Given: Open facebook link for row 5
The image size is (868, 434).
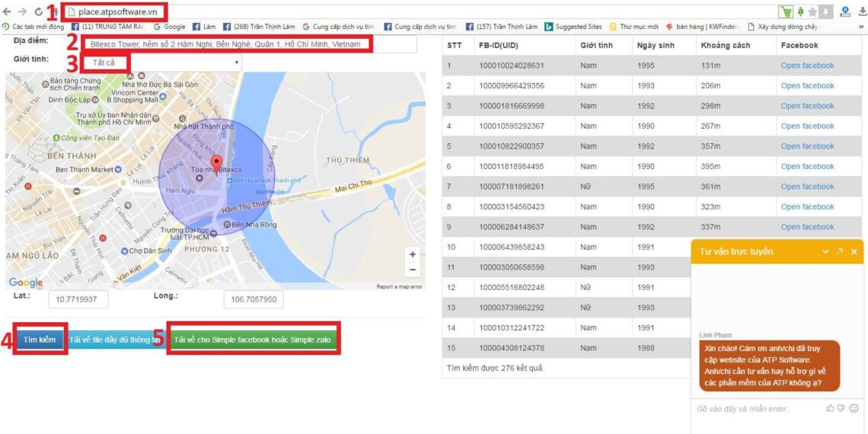Looking at the screenshot, I should pos(807,146).
